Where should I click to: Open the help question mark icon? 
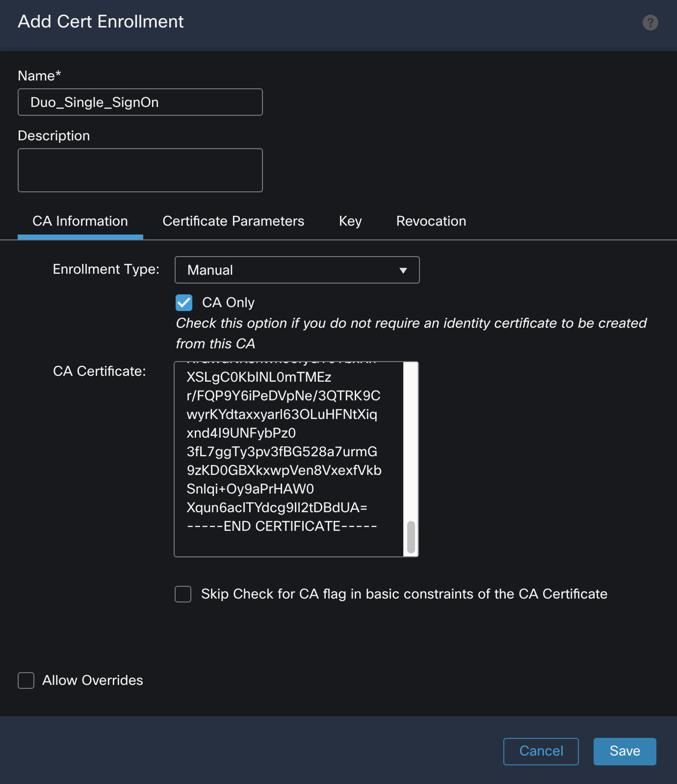pyautogui.click(x=650, y=23)
